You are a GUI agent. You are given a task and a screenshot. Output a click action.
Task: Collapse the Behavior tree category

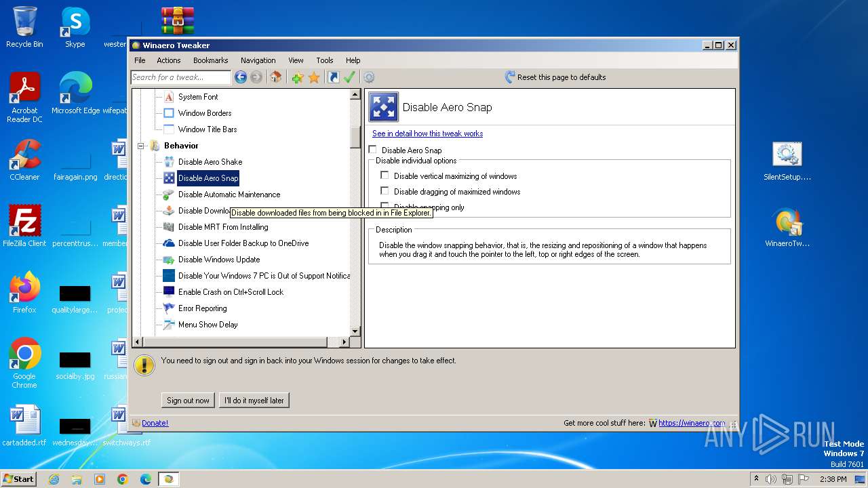click(x=142, y=146)
